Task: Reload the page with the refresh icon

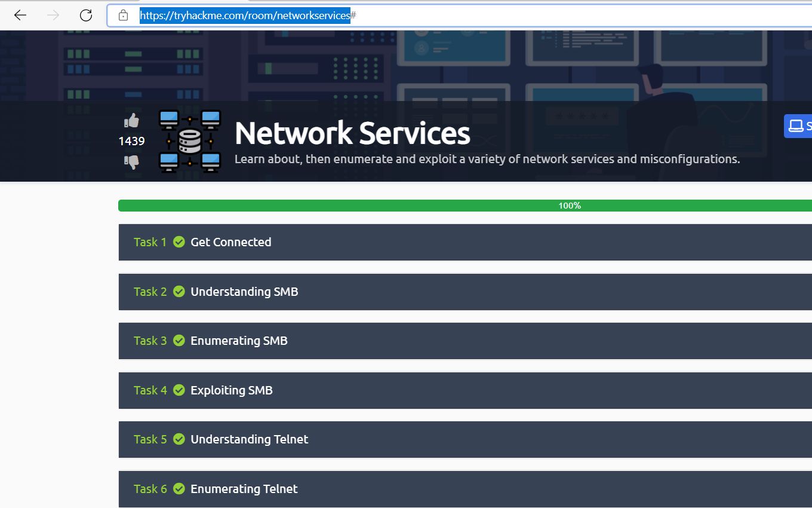Action: click(86, 15)
